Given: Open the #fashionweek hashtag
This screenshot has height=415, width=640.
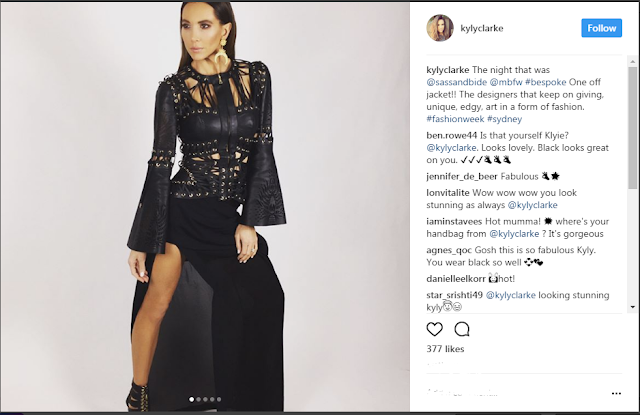Looking at the screenshot, I should [x=455, y=119].
